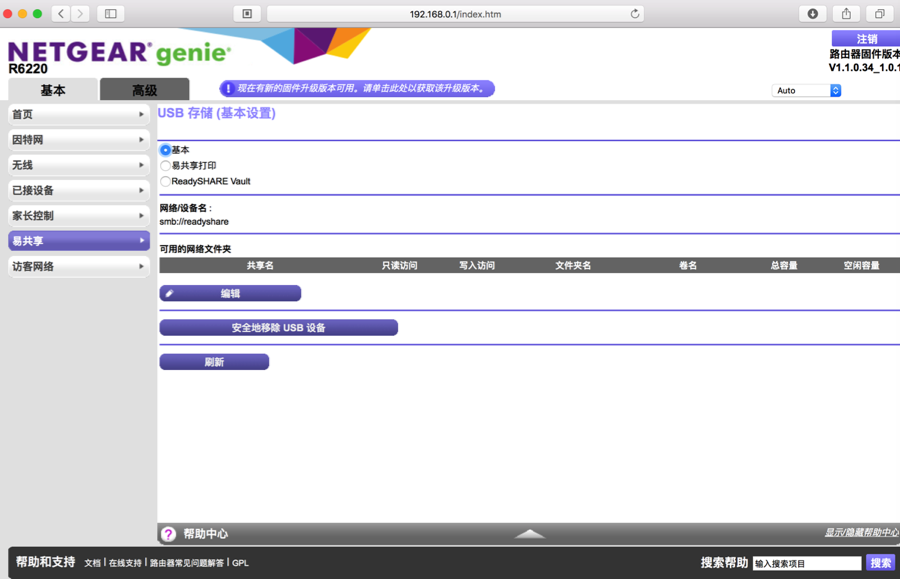Image resolution: width=900 pixels, height=579 pixels.
Task: Click the 搜索 button
Action: (x=880, y=563)
